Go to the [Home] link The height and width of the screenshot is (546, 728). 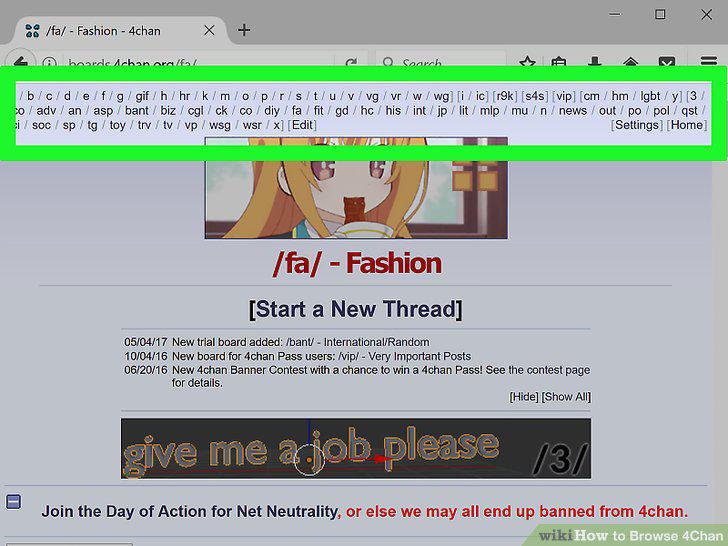[687, 125]
